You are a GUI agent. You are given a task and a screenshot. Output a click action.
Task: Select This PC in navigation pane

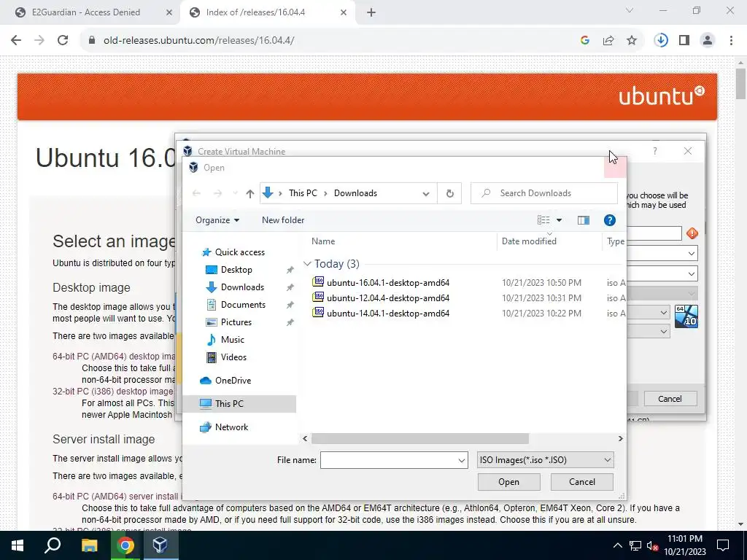click(239, 404)
